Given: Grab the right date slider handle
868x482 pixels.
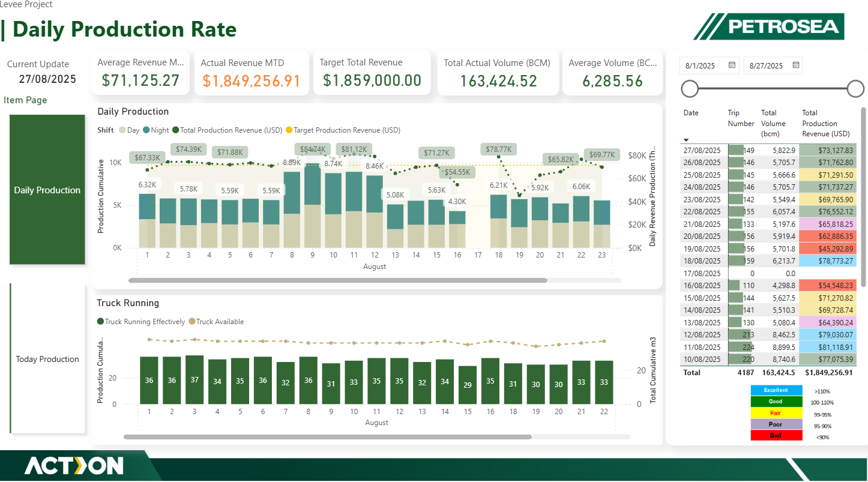Looking at the screenshot, I should coord(855,89).
